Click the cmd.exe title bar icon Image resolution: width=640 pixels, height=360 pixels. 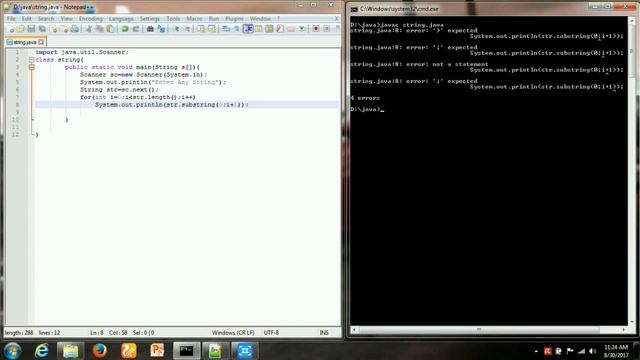[354, 9]
